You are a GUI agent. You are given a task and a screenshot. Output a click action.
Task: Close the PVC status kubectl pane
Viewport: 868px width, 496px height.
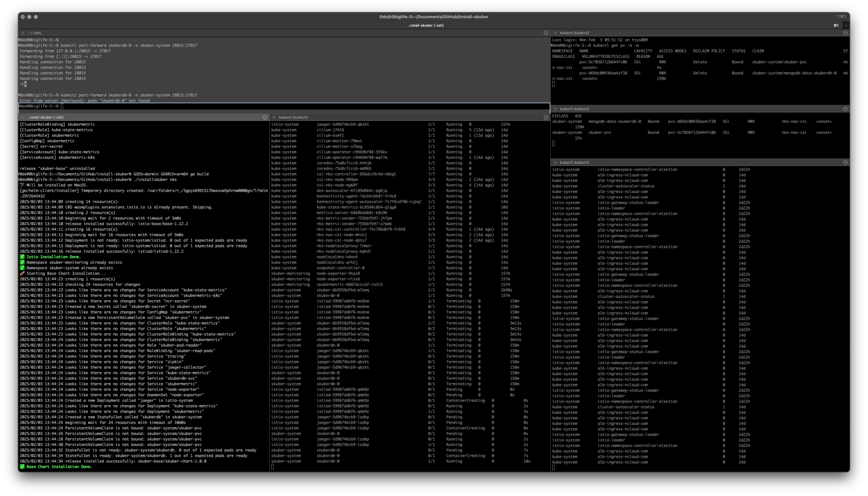point(555,109)
